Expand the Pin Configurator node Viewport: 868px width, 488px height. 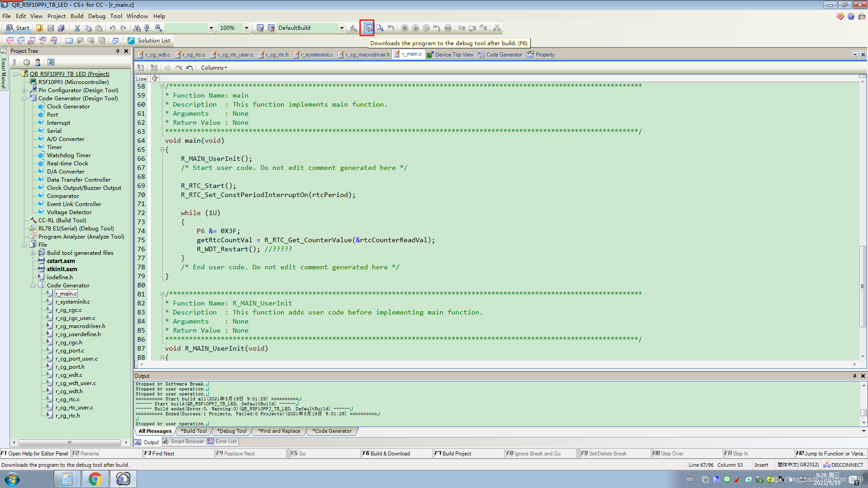(x=24, y=90)
